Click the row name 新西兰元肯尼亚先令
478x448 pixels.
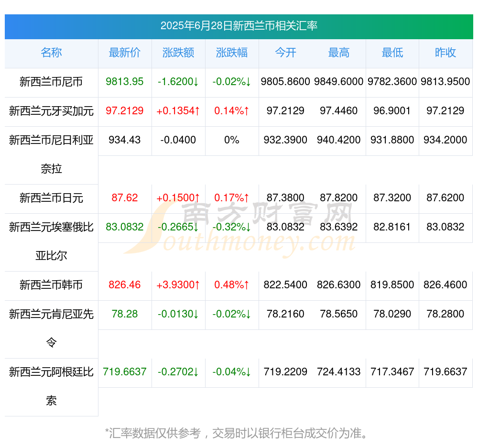coord(51,328)
